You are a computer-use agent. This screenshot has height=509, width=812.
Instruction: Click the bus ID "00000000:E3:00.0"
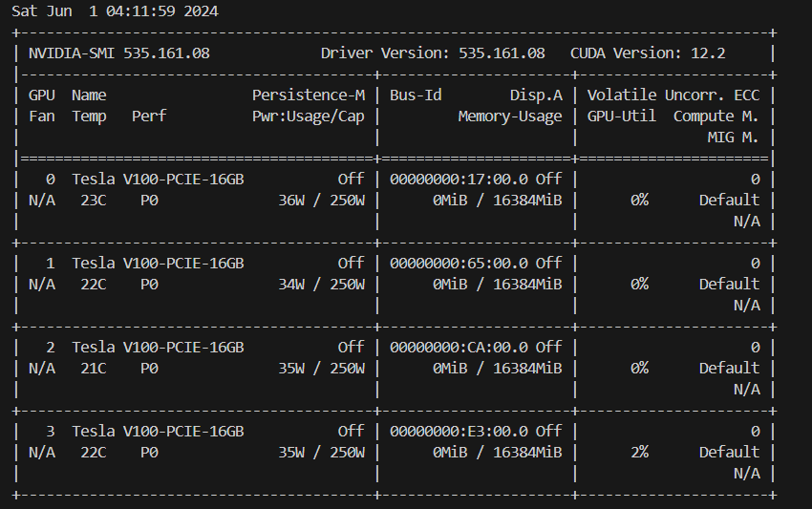[459, 432]
